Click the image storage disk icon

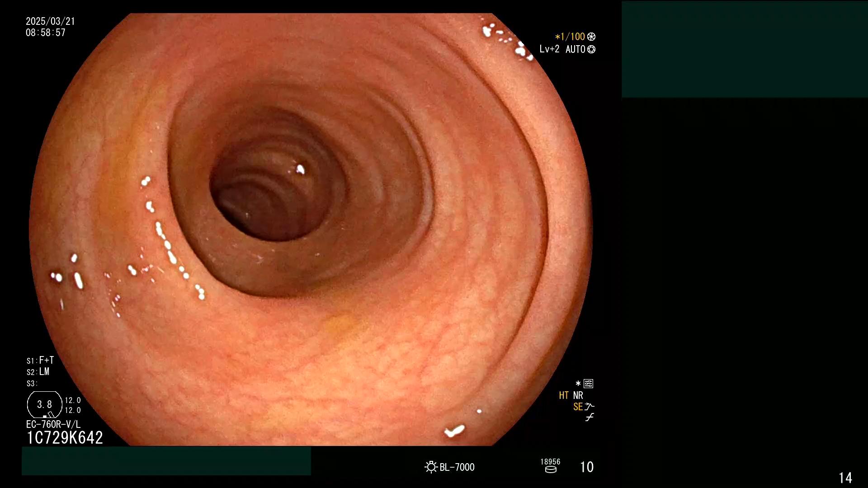point(551,469)
